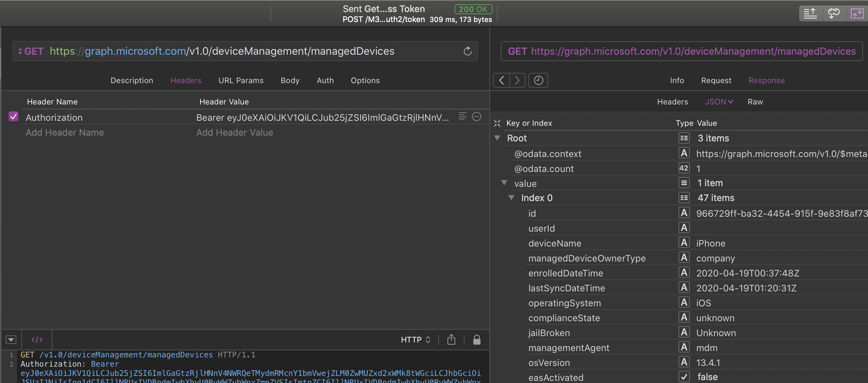Collapse the Index 0 node
868x383 pixels.
[x=511, y=198]
